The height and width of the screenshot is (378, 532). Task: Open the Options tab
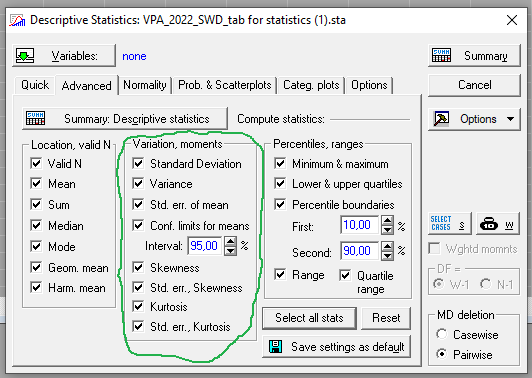369,85
